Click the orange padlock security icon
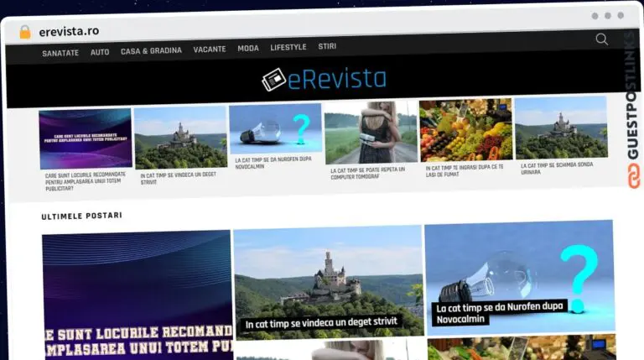644x360 pixels. click(x=25, y=32)
